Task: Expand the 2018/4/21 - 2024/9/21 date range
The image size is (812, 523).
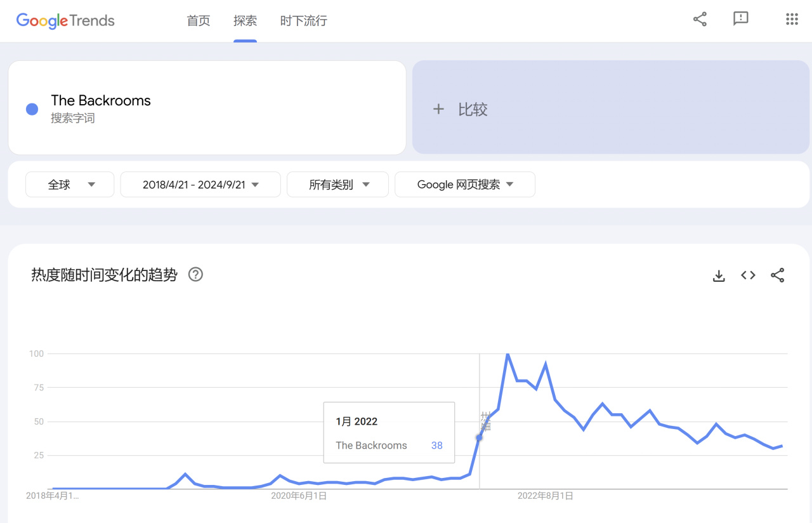Action: pos(200,185)
